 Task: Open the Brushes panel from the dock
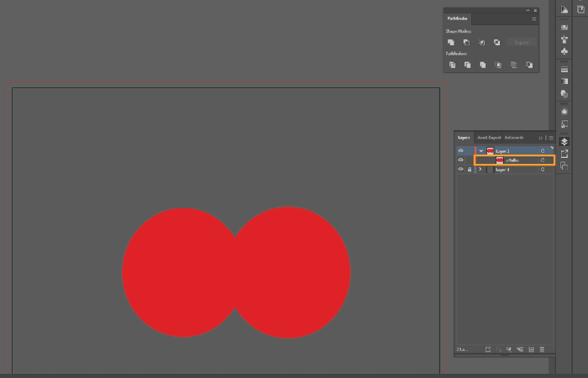click(x=564, y=39)
